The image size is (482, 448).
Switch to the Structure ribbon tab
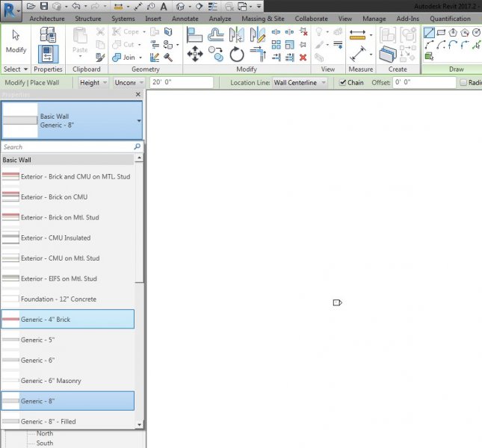pos(88,19)
